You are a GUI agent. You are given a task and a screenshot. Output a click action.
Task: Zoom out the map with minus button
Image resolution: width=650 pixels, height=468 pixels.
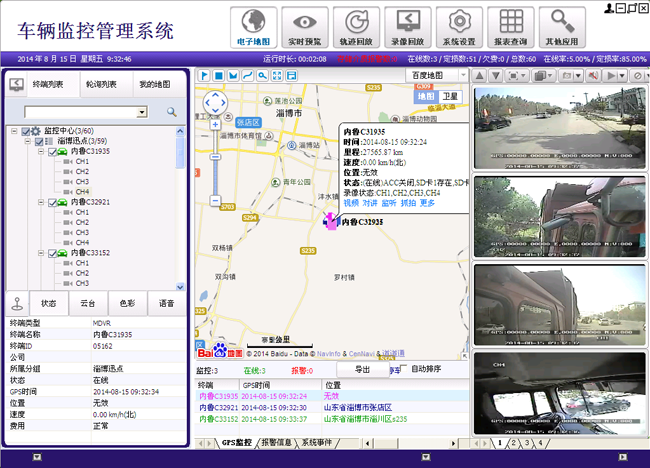pos(215,201)
